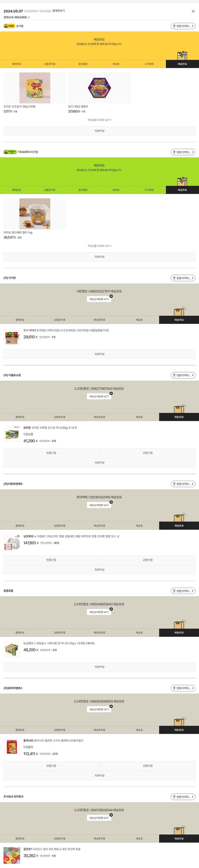Write a review for 성서점 order
This screenshot has width=199, height=868.
[x=99, y=131]
